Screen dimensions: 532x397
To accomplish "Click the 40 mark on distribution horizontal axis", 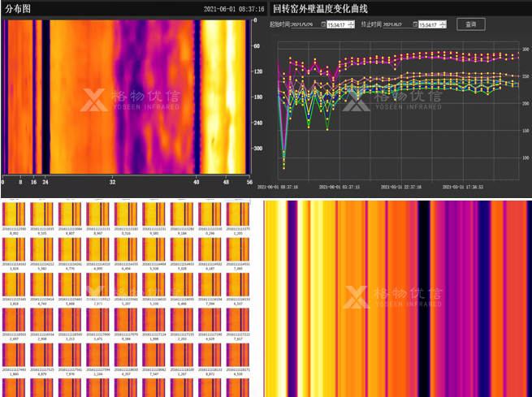I will tap(197, 182).
